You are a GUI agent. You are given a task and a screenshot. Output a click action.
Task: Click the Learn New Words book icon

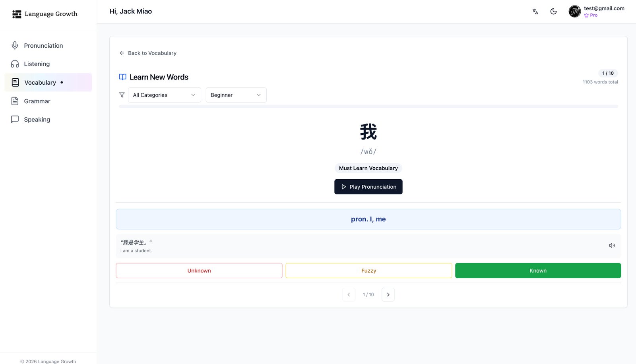click(123, 77)
